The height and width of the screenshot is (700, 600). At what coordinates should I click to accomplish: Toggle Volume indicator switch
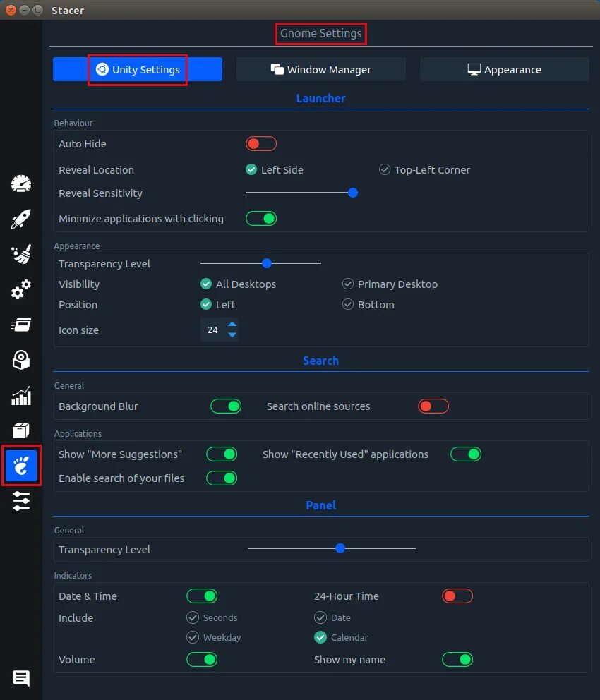[x=202, y=659]
